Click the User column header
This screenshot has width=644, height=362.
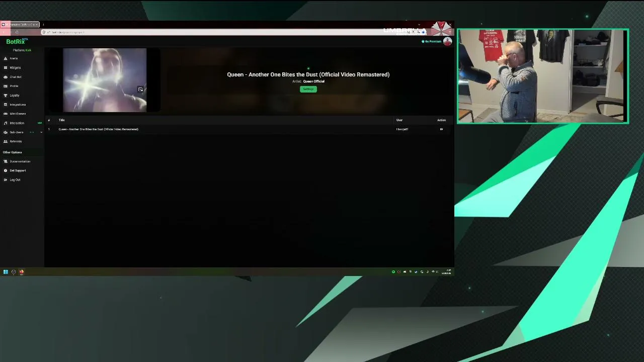pos(399,120)
